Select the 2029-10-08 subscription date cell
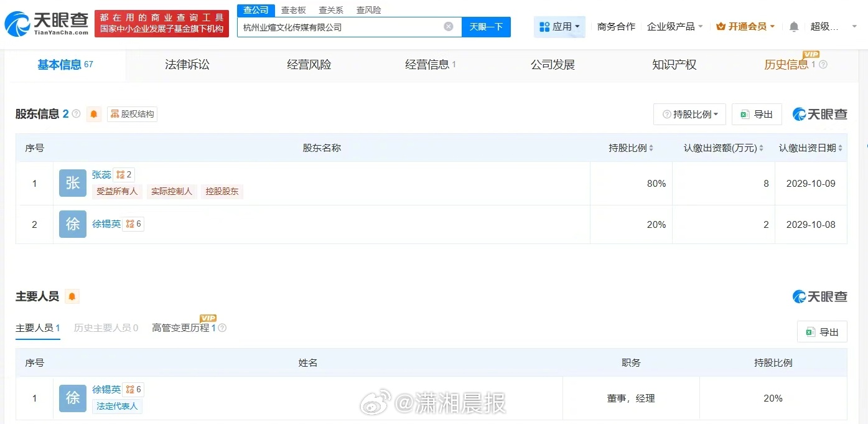Viewport: 868px width, 424px height. tap(811, 225)
